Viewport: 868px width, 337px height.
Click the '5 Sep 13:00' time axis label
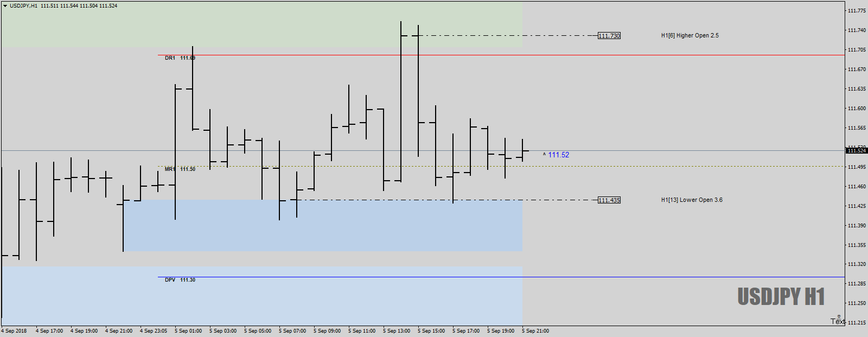(397, 331)
